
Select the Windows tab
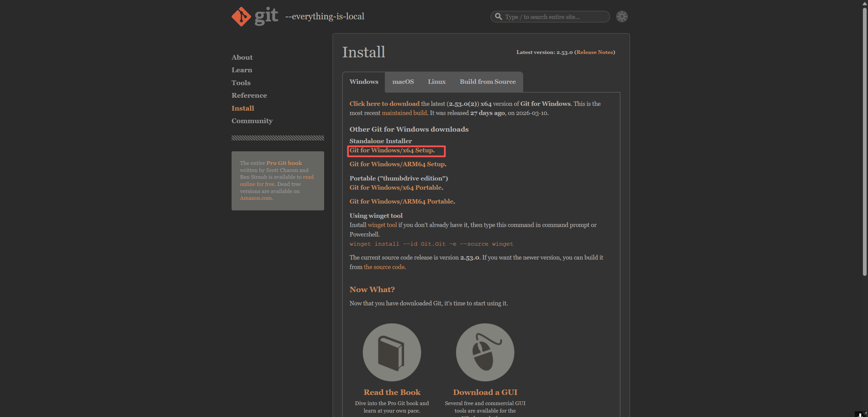tap(363, 82)
